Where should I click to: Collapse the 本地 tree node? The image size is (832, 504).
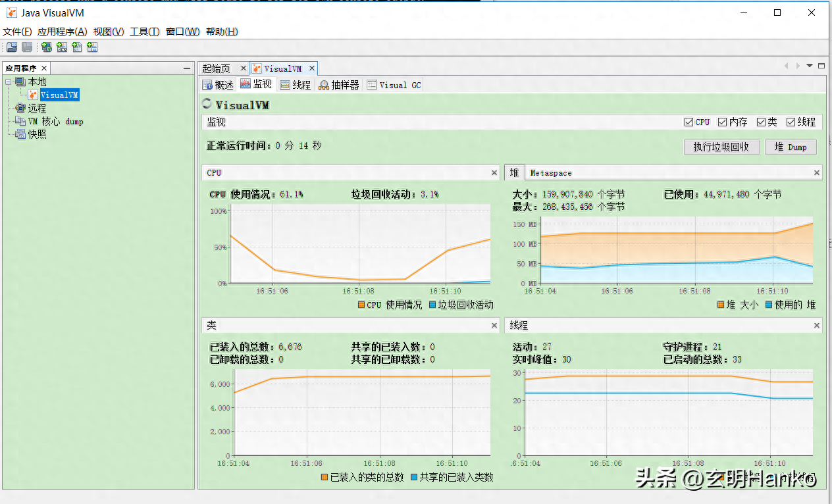tap(8, 82)
